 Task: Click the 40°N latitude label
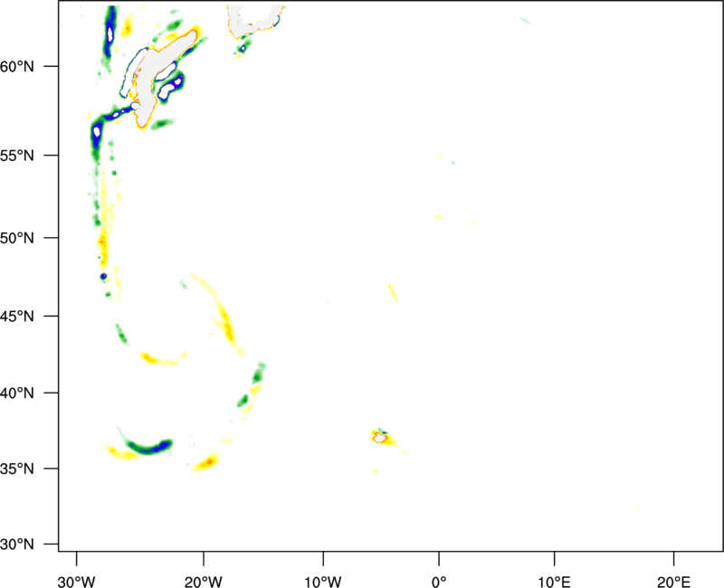tap(17, 393)
